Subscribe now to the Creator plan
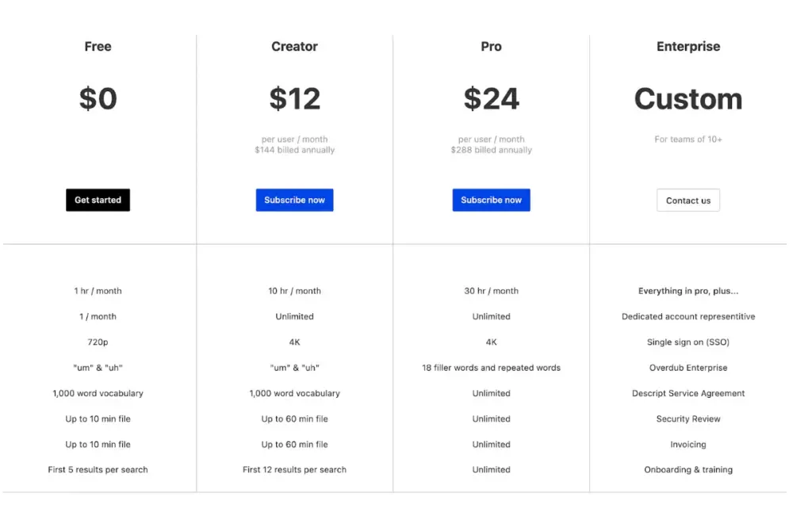812x512 pixels. (x=294, y=200)
